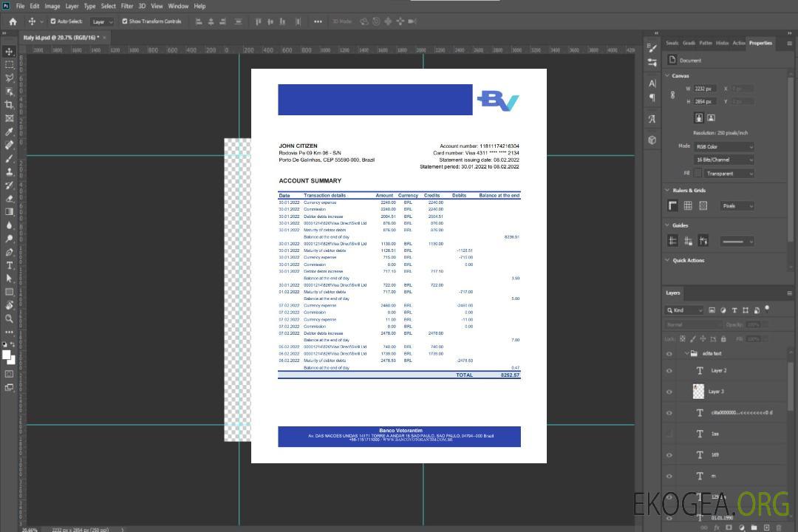Hide Layer 3 using eye icon
798x532 pixels.
click(x=669, y=392)
